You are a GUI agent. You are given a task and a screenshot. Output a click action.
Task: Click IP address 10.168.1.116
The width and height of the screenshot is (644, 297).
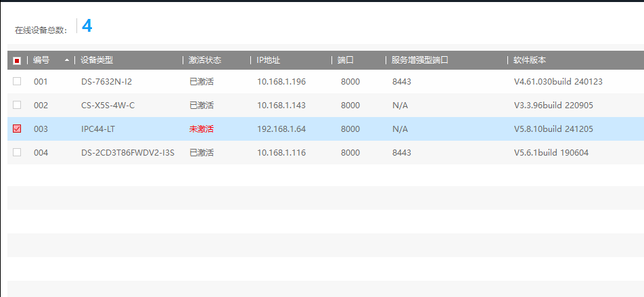click(281, 153)
